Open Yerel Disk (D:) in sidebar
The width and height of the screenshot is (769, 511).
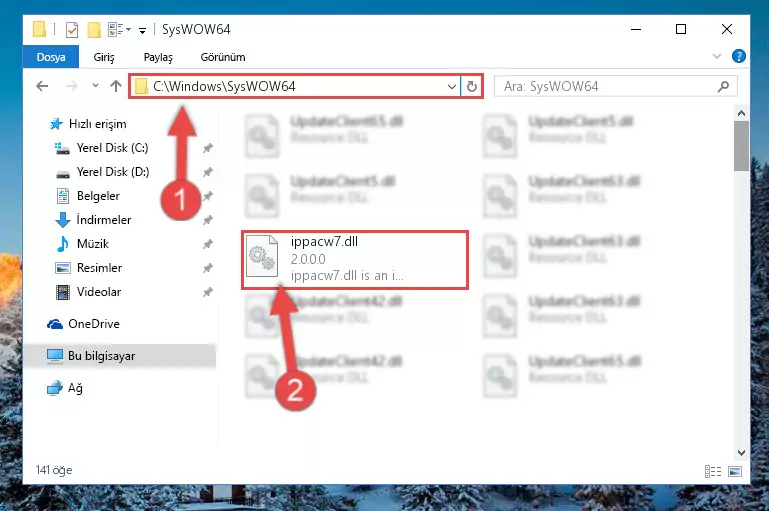pyautogui.click(x=113, y=172)
